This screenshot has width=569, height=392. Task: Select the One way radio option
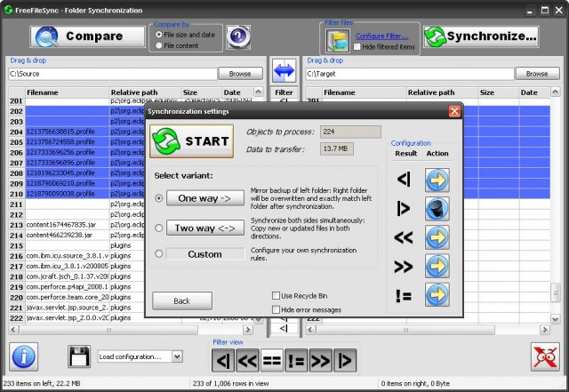(x=158, y=198)
